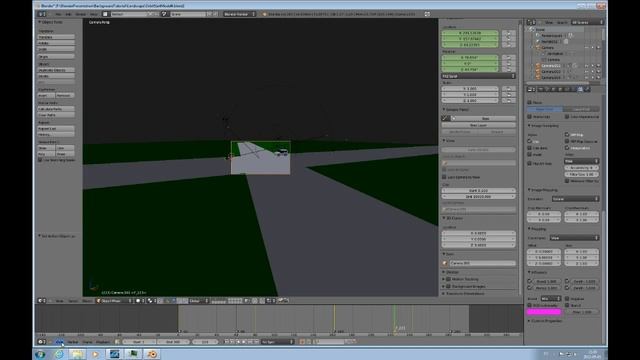Image resolution: width=640 pixels, height=360 pixels.
Task: Open the XYZ Euler rotation mode dropdown
Action: 478,76
